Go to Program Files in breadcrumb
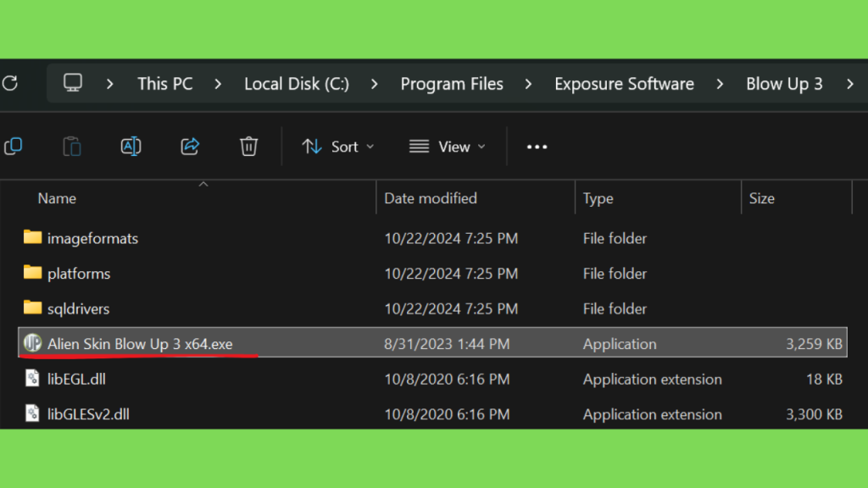The image size is (868, 488). [x=452, y=84]
